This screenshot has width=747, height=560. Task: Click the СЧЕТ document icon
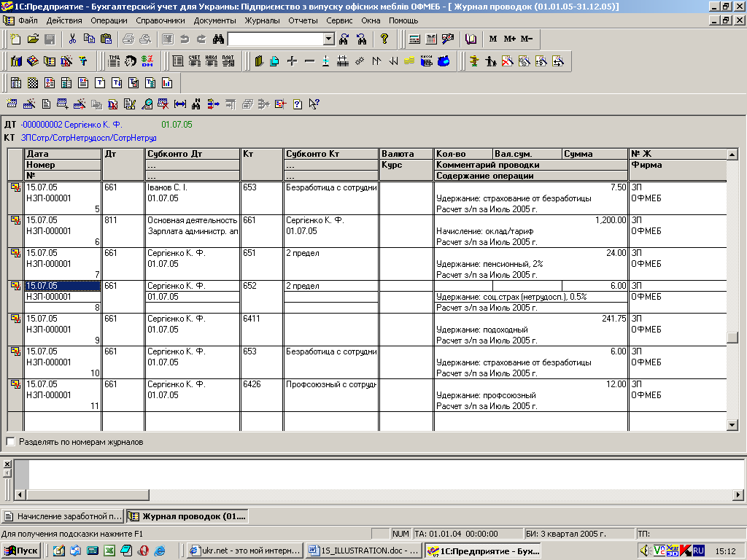pyautogui.click(x=194, y=61)
